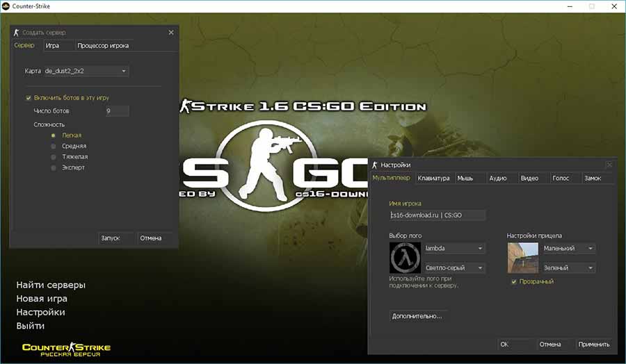Toggle Включить ботов в эту игру checkbox
Image resolution: width=626 pixels, height=364 pixels.
tap(29, 98)
